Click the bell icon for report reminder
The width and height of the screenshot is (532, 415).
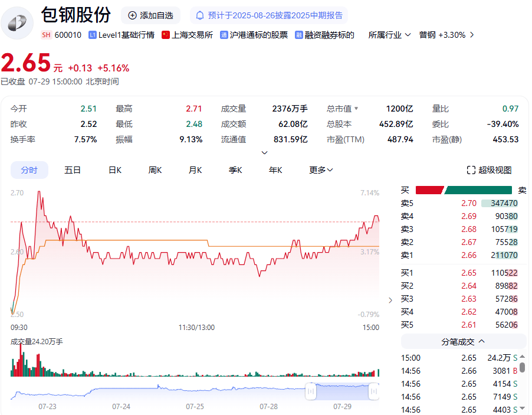click(200, 15)
